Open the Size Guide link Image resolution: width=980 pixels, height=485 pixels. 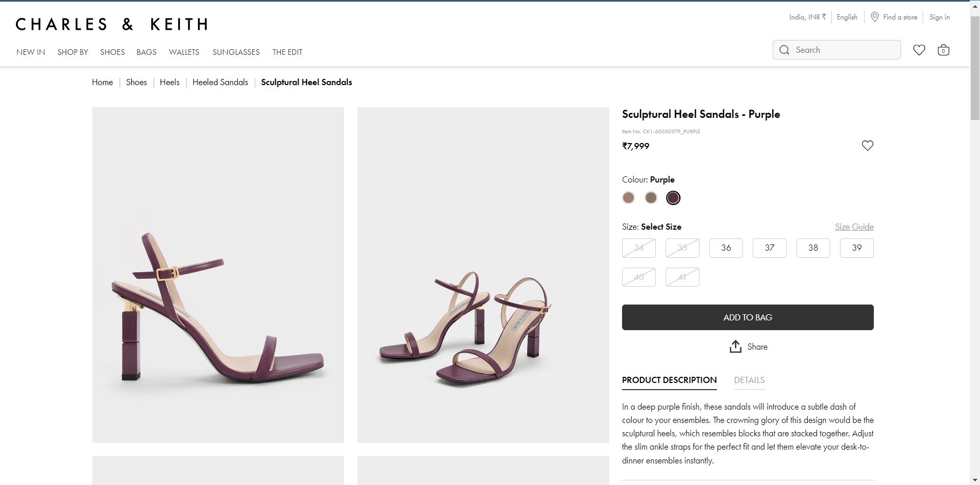click(854, 227)
